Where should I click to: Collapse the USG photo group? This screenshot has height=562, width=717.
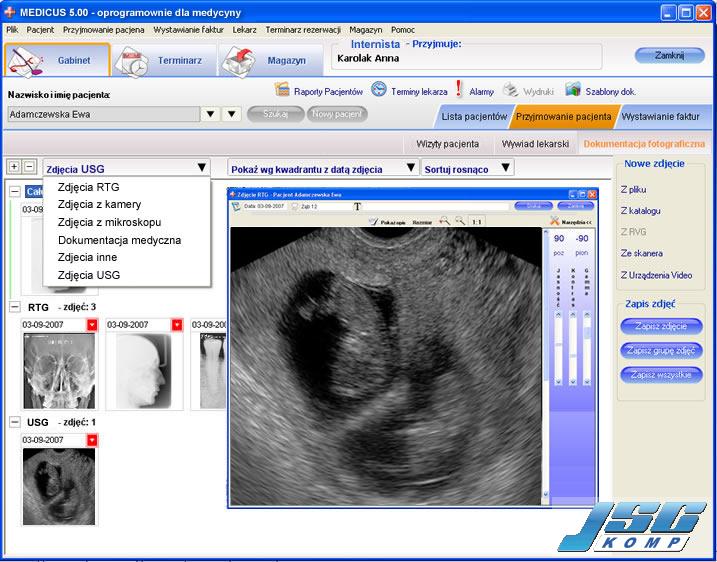pos(15,422)
